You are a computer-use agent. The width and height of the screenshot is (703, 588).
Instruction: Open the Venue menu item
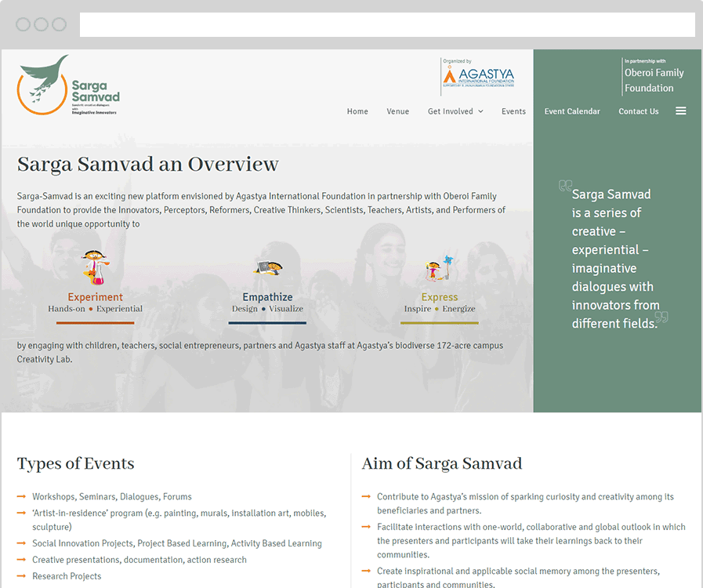point(397,111)
